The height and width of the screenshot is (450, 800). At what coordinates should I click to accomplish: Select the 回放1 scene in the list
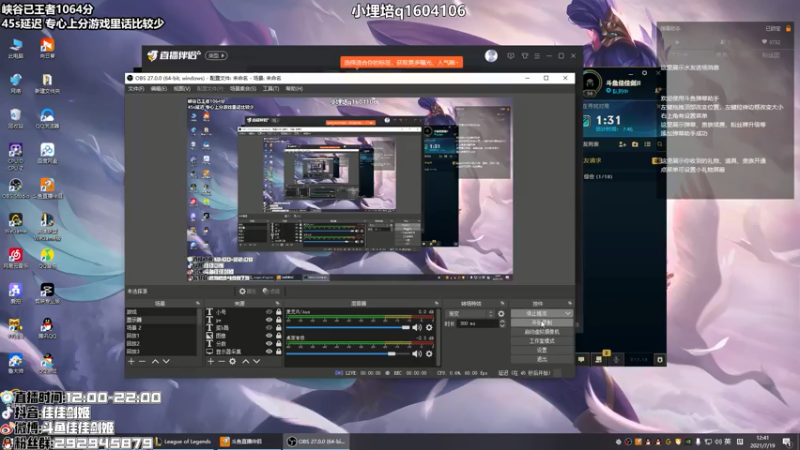tap(161, 336)
